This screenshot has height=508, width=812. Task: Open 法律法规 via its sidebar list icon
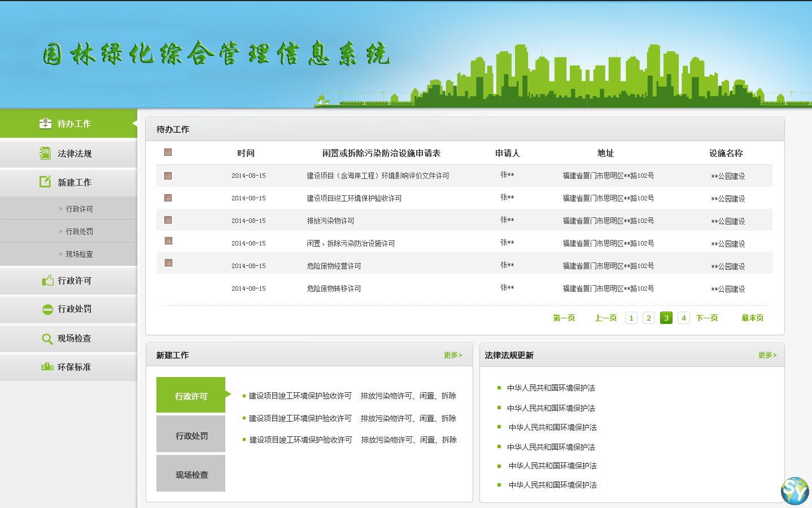pyautogui.click(x=45, y=153)
